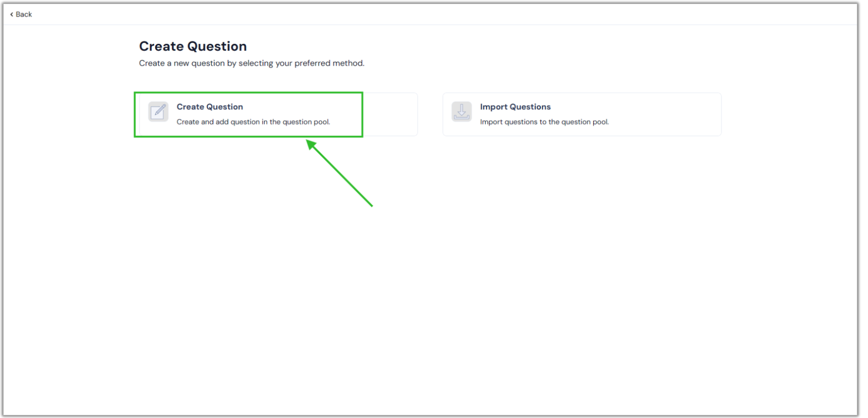Click the gray icon square on Create Question card

coord(158,112)
